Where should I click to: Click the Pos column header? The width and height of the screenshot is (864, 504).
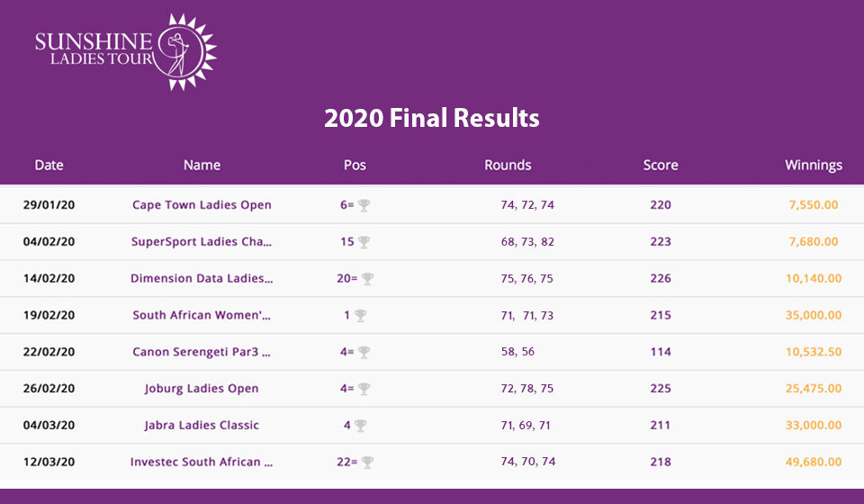[x=355, y=166]
